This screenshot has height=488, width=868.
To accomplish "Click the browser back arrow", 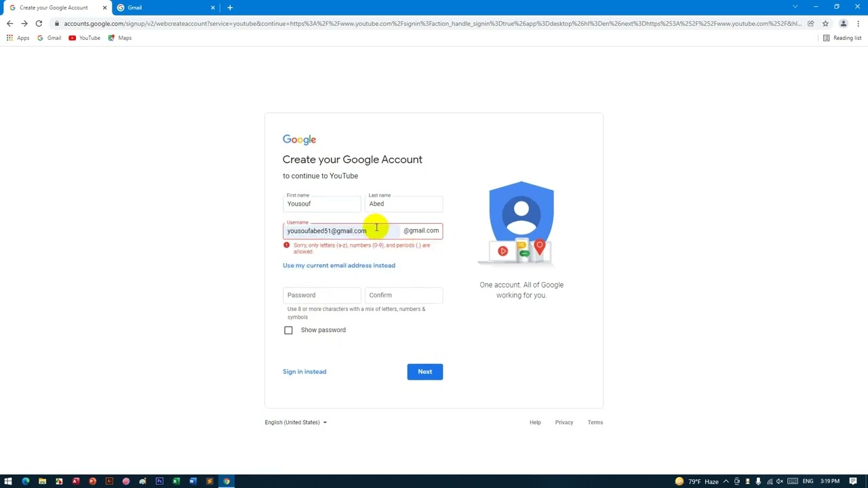I will point(9,24).
